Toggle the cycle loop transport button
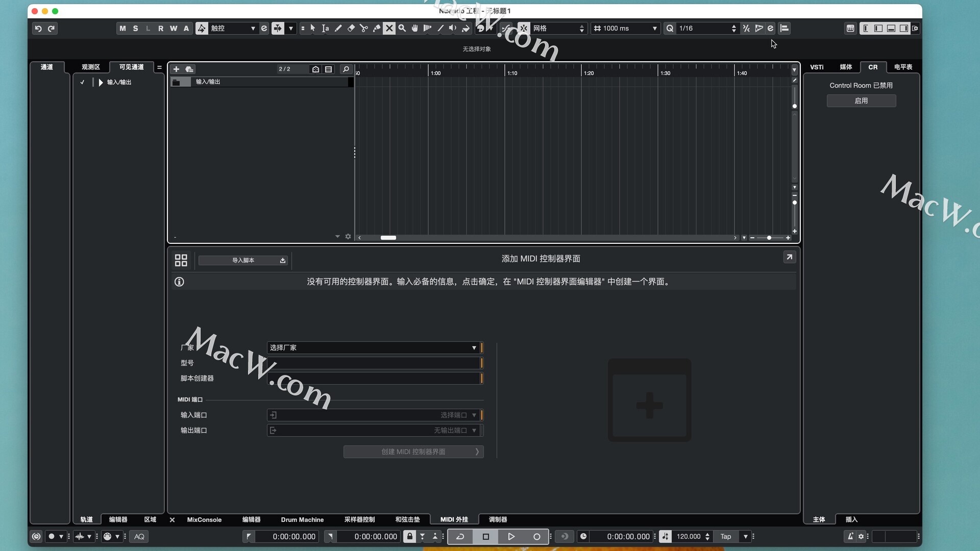Screen dimensions: 980x551 coord(460,537)
